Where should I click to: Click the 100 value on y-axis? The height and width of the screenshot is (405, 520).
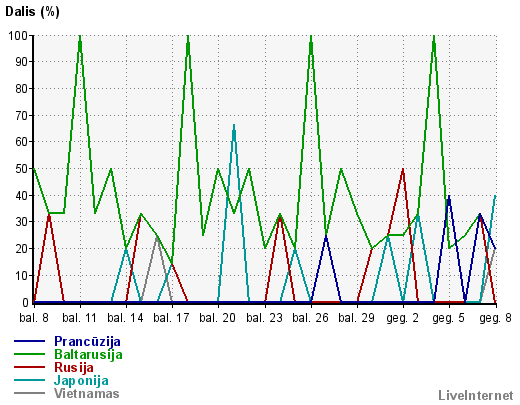click(x=18, y=35)
